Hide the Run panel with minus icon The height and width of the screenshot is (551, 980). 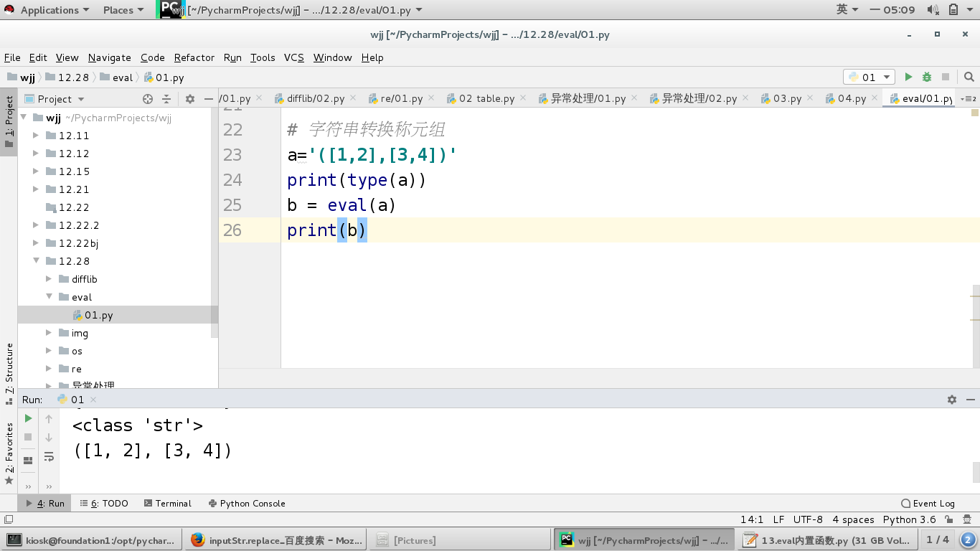coord(970,400)
